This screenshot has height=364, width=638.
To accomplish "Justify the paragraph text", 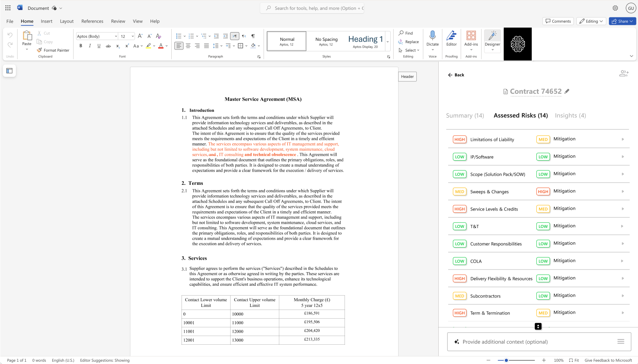I will click(206, 46).
